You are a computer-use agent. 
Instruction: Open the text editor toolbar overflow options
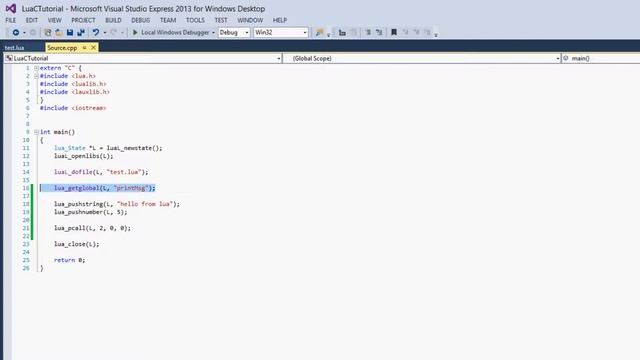(436, 35)
